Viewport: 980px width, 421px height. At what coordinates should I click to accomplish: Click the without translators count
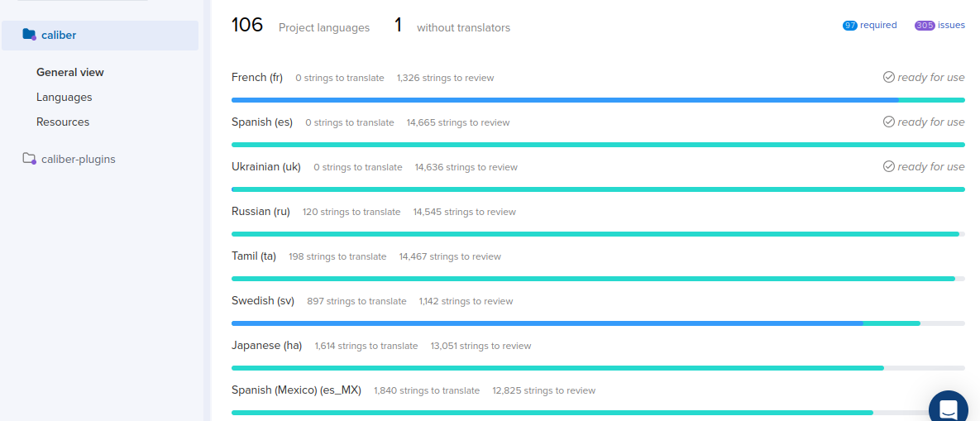398,26
